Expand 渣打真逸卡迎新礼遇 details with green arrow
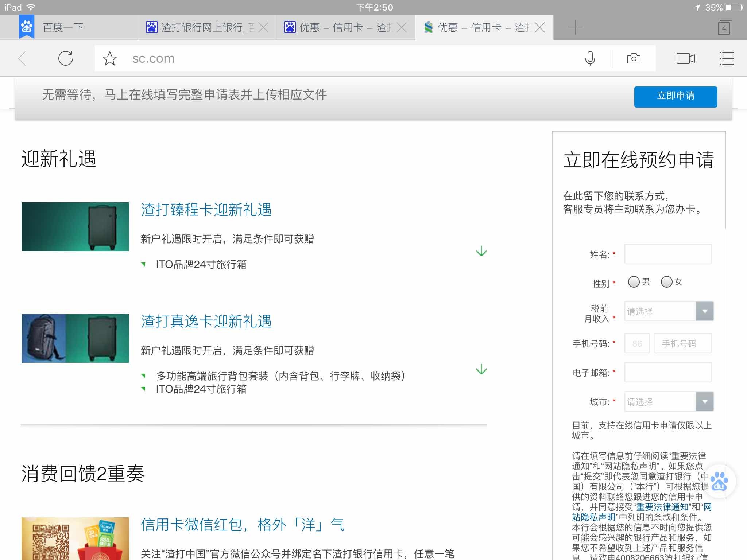 [x=481, y=369]
